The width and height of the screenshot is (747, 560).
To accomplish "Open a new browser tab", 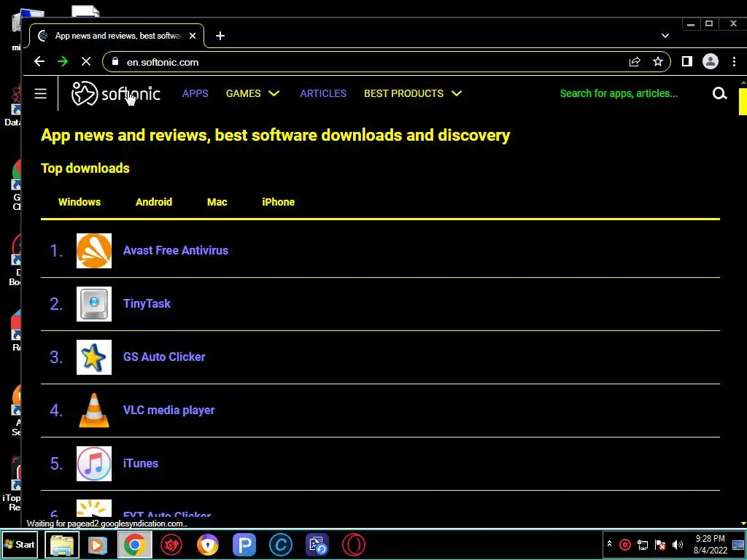I will pos(220,36).
